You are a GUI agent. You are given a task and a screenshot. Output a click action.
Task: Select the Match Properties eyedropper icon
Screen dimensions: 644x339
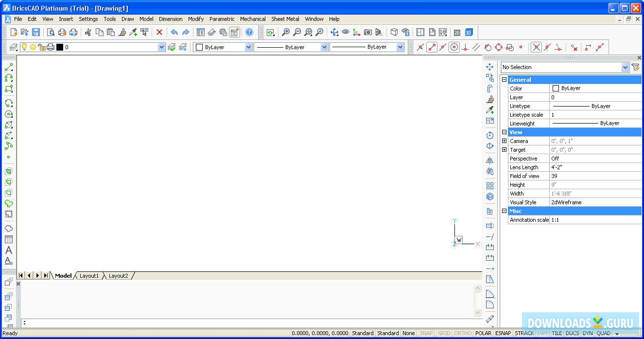[x=133, y=32]
